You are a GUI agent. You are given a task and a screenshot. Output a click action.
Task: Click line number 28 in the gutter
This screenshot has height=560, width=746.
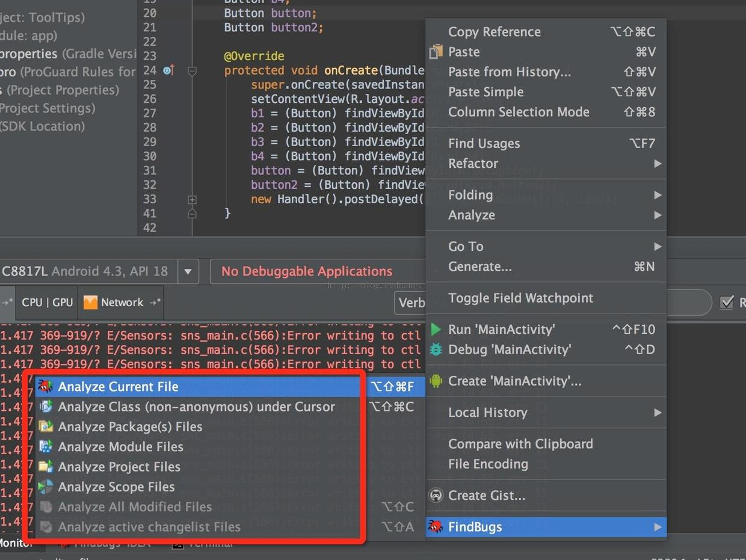coord(150,128)
